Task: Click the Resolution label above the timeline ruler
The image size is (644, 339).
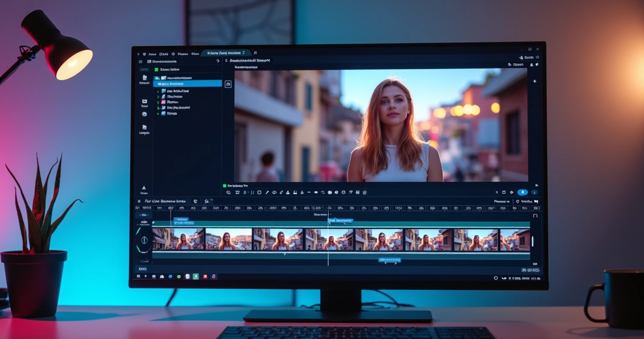Action: click(x=501, y=201)
